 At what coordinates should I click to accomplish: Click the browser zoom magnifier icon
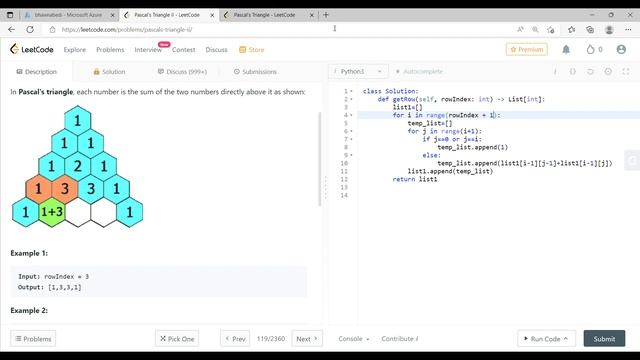(535, 29)
